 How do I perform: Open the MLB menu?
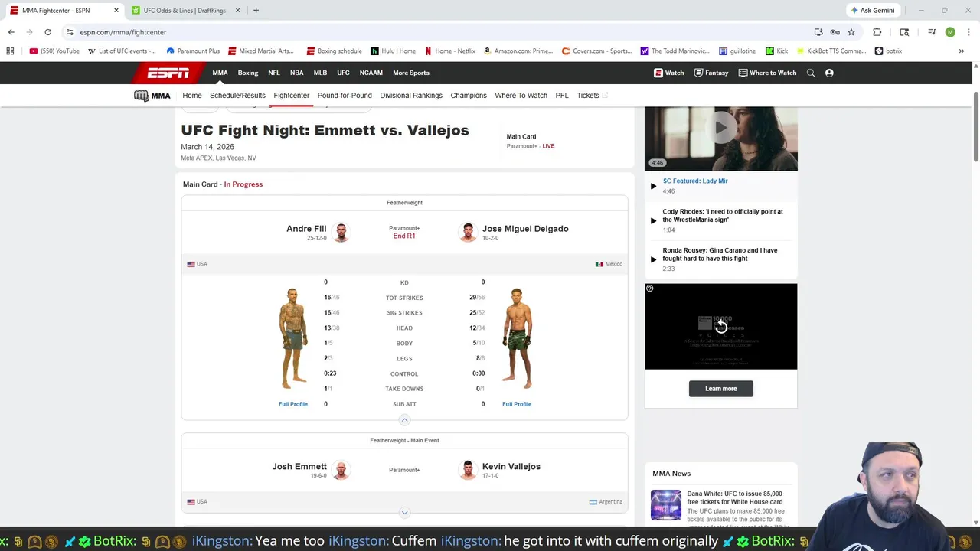click(x=320, y=73)
